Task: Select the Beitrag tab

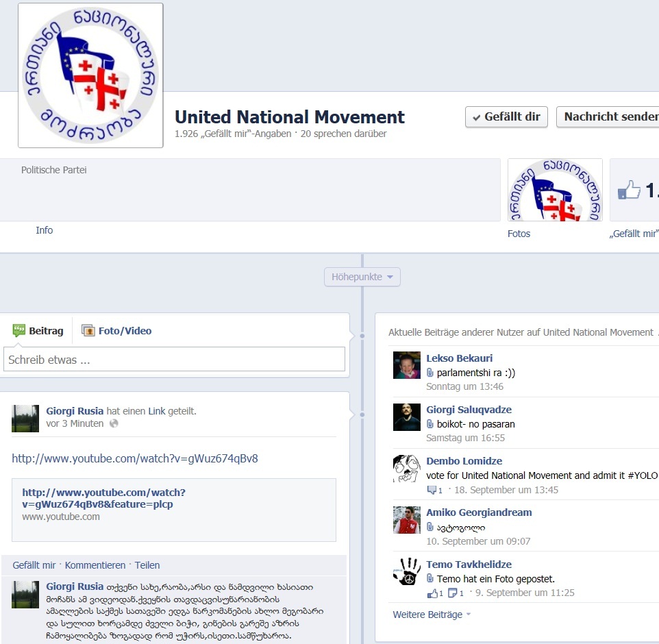Action: (x=38, y=331)
